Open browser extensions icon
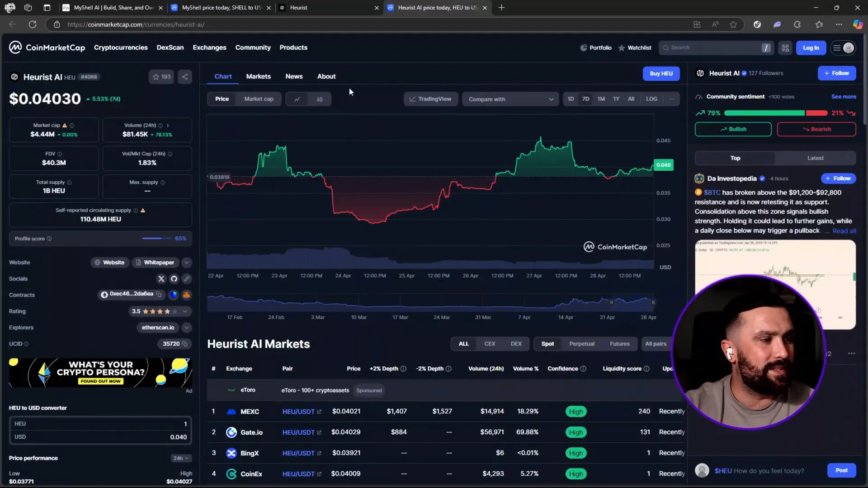 point(797,24)
